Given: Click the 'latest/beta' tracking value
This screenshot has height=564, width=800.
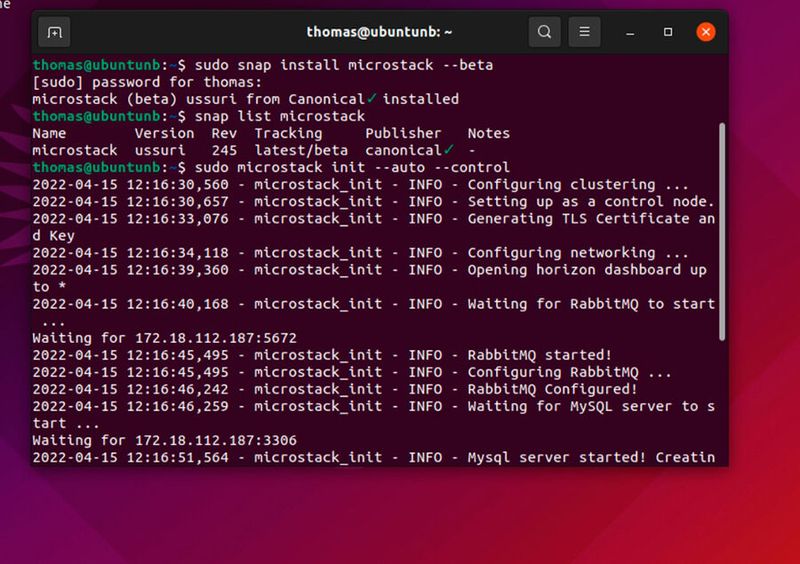Looking at the screenshot, I should tap(301, 151).
